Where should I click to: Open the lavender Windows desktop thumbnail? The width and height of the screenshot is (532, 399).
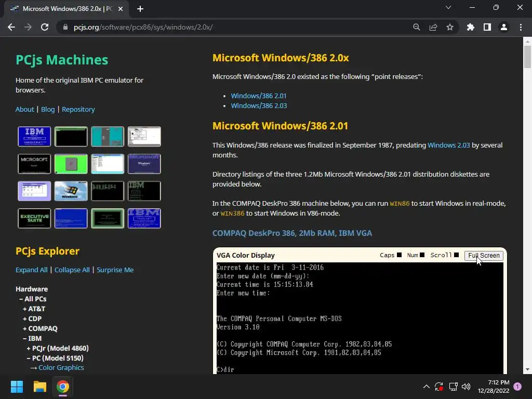tap(34, 191)
